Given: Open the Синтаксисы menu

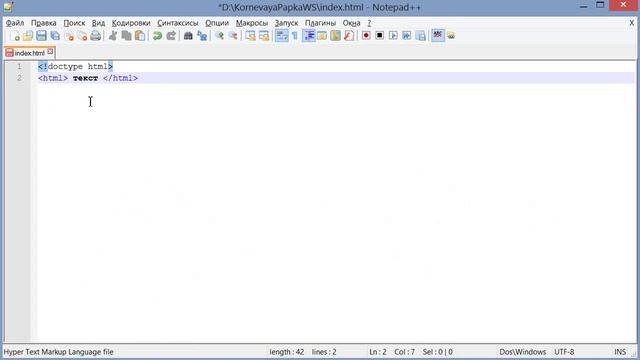Looking at the screenshot, I should [178, 23].
